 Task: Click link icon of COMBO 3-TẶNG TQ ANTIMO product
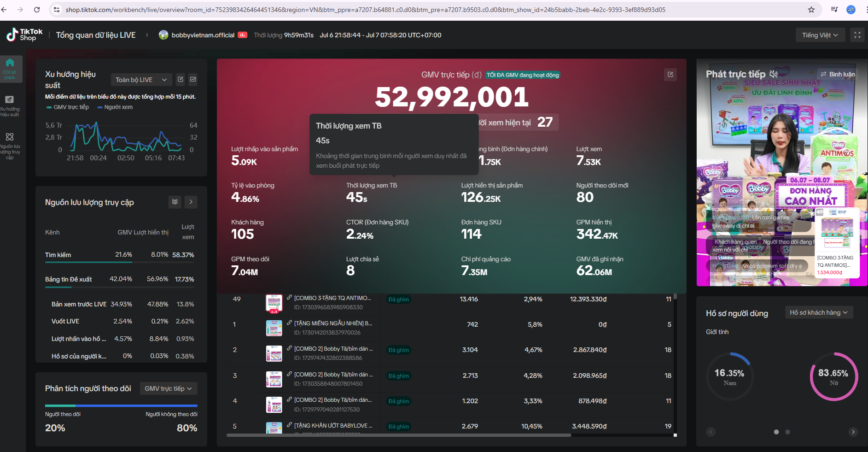point(289,298)
